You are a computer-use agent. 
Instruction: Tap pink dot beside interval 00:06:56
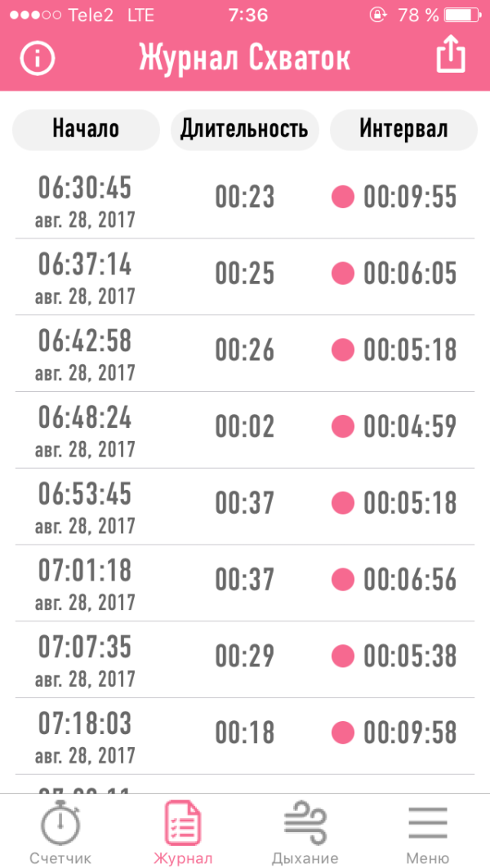coord(343,580)
